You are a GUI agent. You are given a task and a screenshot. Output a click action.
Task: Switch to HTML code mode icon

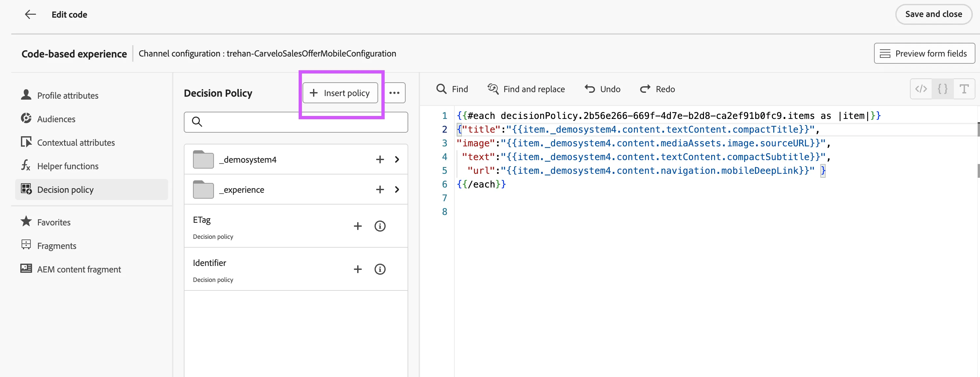point(921,89)
